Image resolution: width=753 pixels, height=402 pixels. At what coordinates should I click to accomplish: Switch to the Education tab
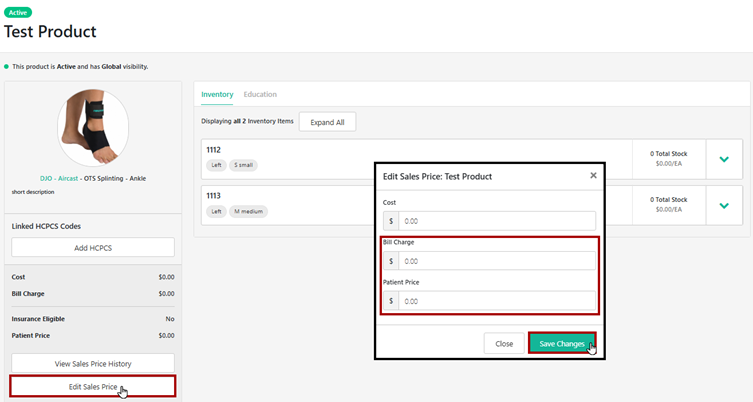click(x=260, y=94)
